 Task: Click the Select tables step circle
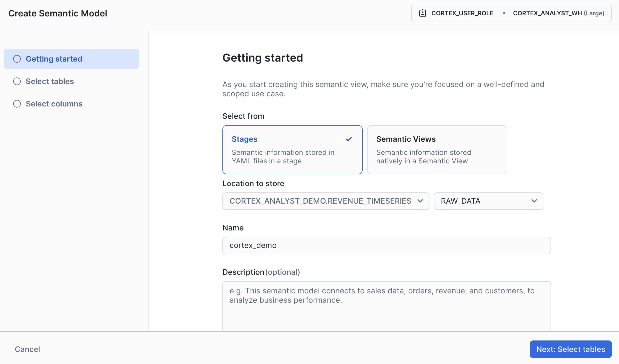17,81
